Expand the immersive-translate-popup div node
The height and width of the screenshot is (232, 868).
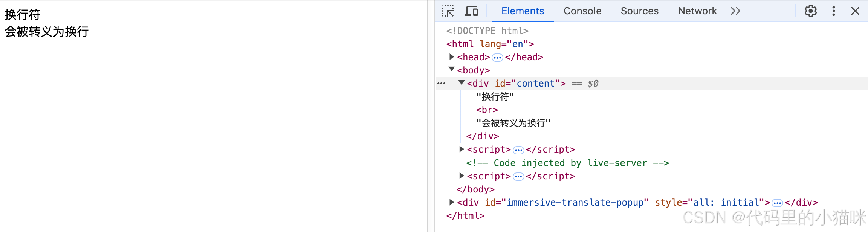click(x=452, y=202)
